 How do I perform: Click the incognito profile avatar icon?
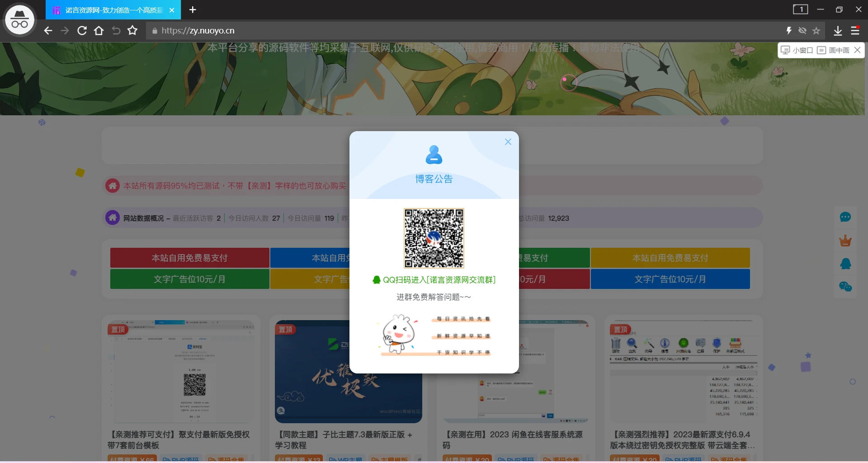[x=19, y=20]
